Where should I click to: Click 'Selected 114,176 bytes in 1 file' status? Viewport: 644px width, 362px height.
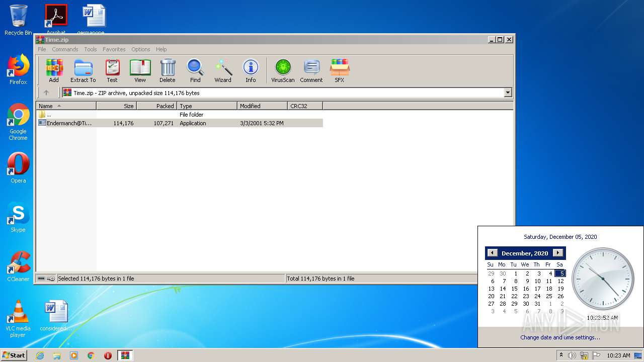96,279
